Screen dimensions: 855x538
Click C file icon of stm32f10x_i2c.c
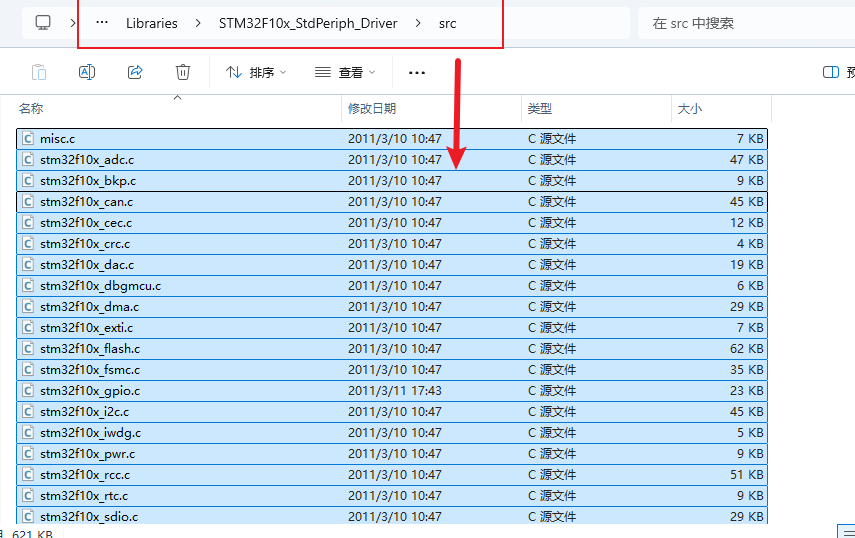(x=28, y=412)
